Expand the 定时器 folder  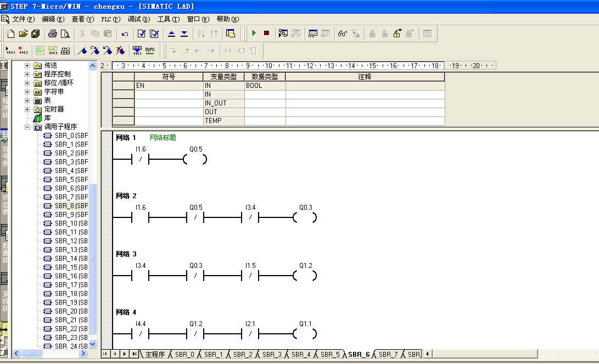click(27, 109)
